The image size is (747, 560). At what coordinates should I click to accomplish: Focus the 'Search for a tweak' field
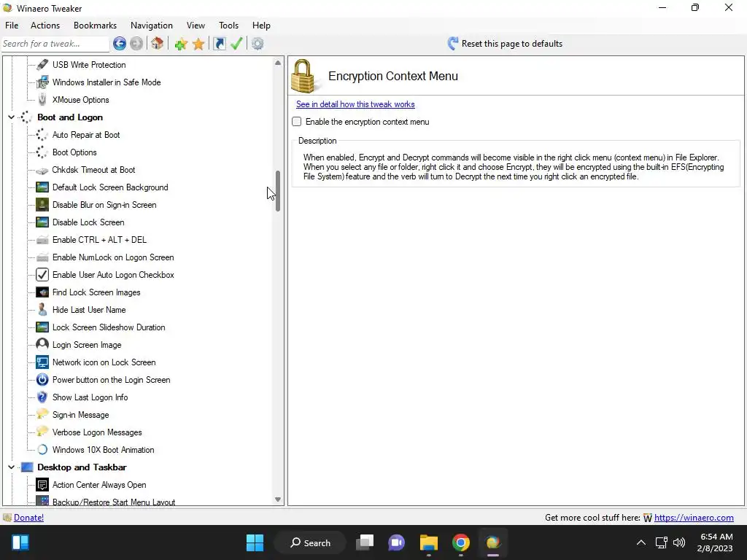[55, 44]
